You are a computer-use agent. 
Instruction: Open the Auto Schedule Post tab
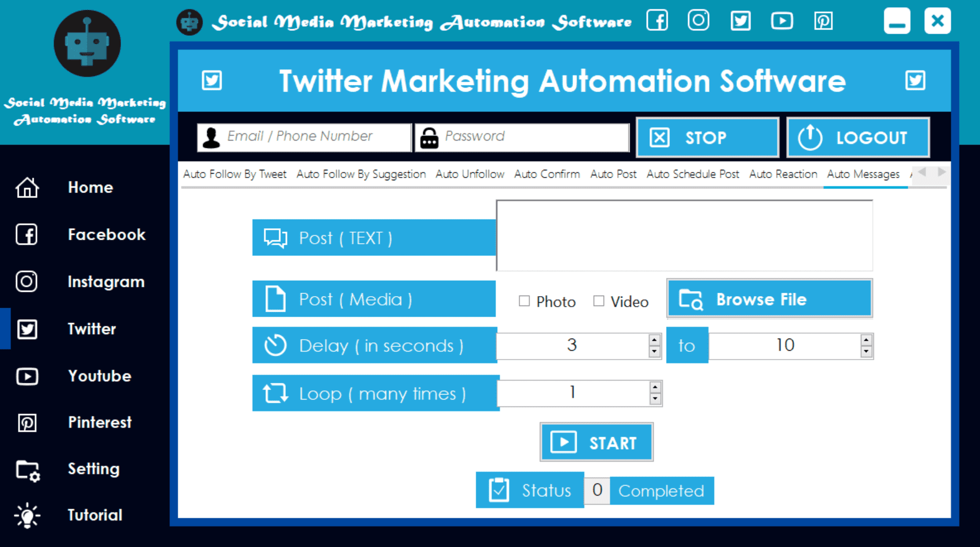click(693, 174)
